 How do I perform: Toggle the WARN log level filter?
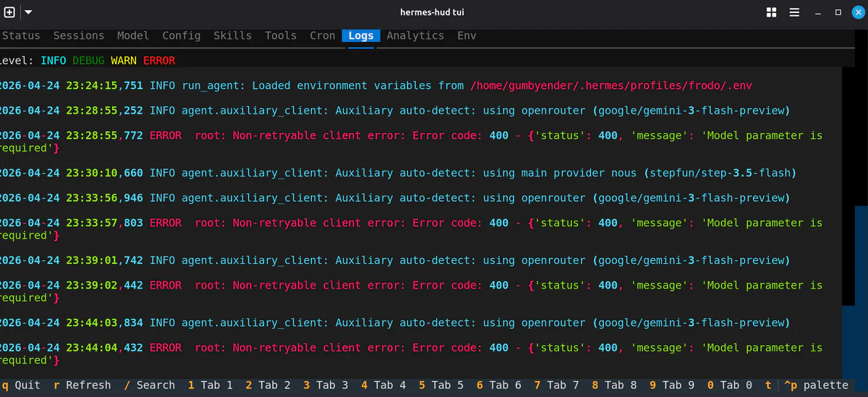(124, 61)
